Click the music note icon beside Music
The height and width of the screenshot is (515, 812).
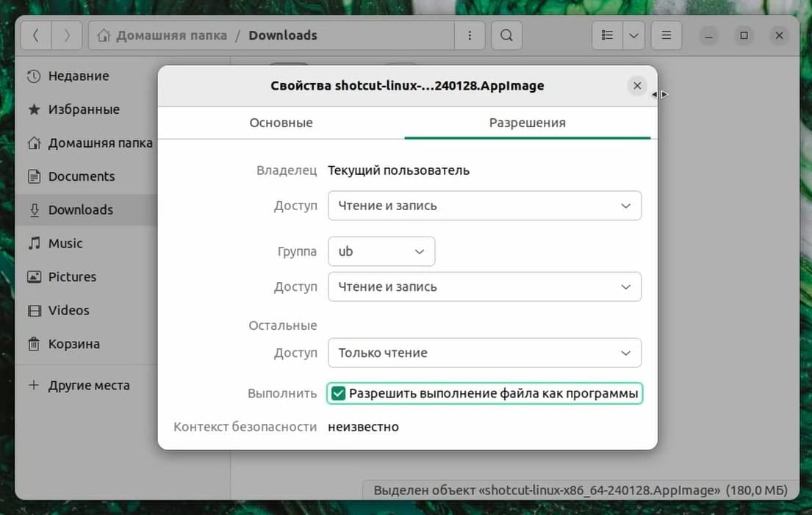tap(35, 243)
